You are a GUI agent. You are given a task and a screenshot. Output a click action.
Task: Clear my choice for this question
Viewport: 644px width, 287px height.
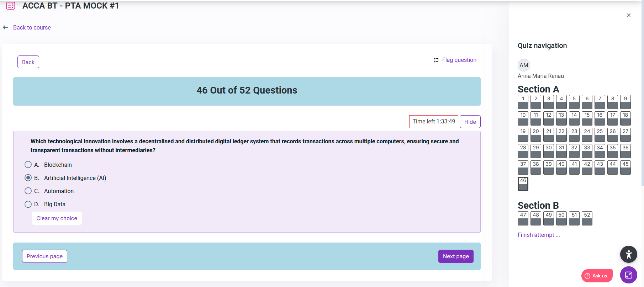point(57,218)
